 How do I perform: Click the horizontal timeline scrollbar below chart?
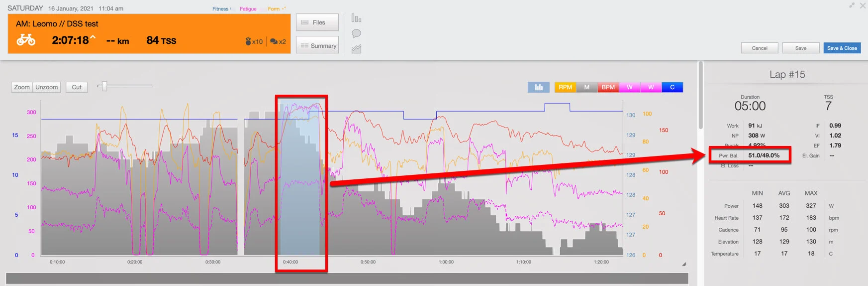(x=347, y=279)
